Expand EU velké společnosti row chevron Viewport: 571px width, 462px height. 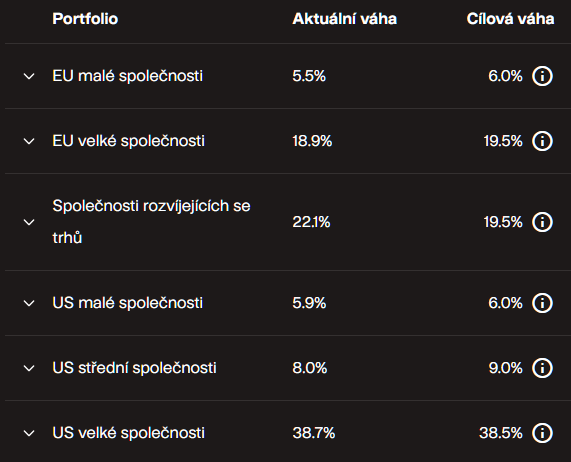[29, 141]
